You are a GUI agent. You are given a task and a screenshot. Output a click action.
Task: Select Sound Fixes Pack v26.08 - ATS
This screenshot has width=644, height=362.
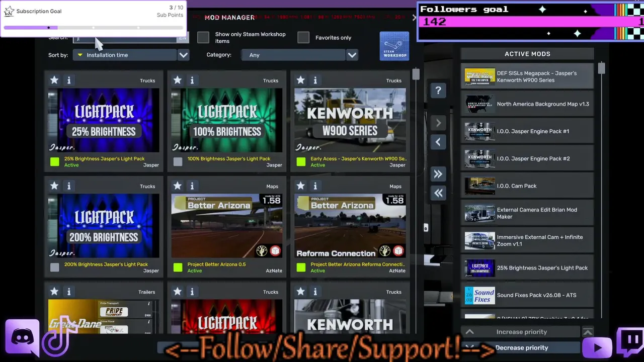(527, 295)
